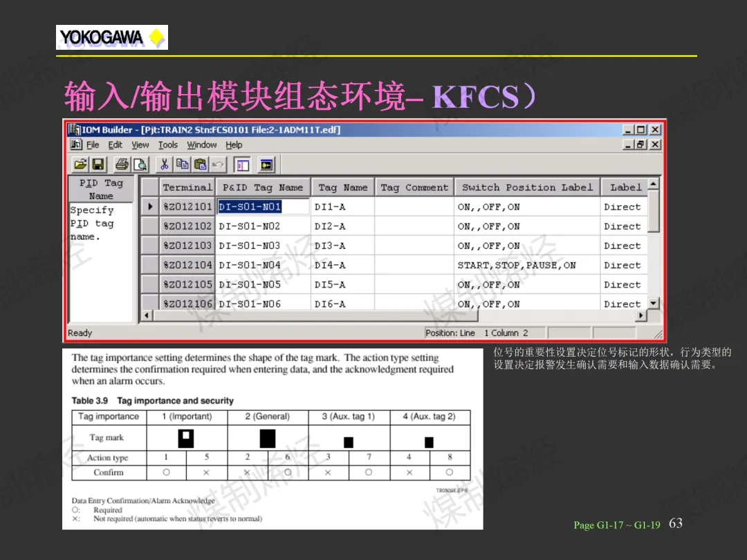Click the Terminal column header

pyautogui.click(x=187, y=187)
